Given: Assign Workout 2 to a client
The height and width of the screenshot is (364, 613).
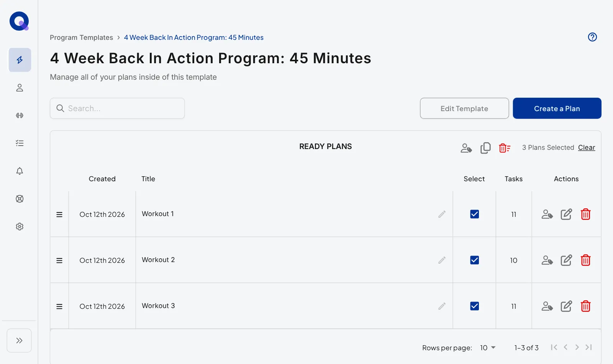Looking at the screenshot, I should click(x=547, y=260).
